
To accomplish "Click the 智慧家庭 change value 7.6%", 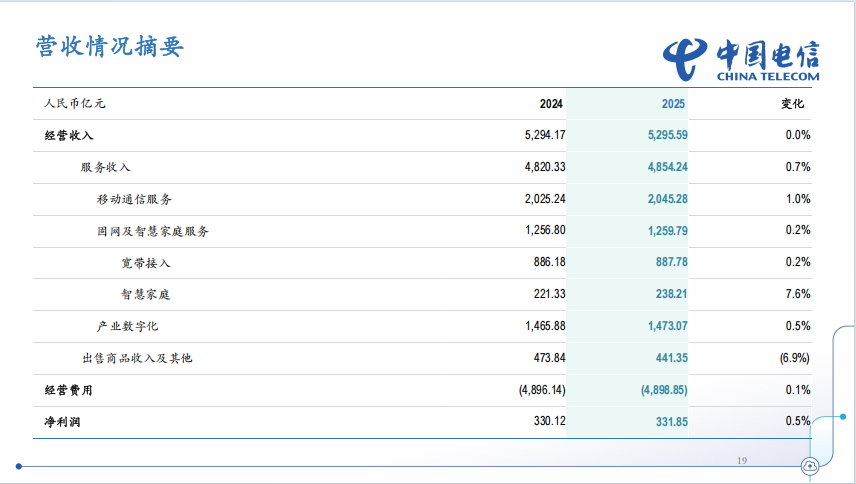I will 797,294.
